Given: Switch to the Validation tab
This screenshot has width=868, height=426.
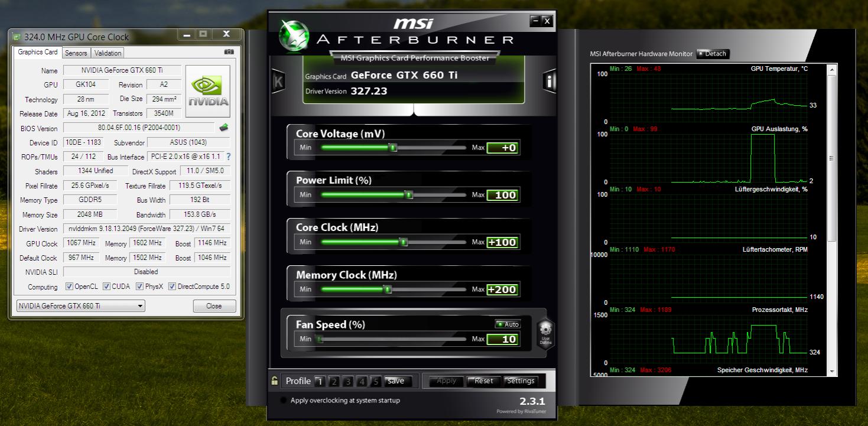Looking at the screenshot, I should [108, 53].
